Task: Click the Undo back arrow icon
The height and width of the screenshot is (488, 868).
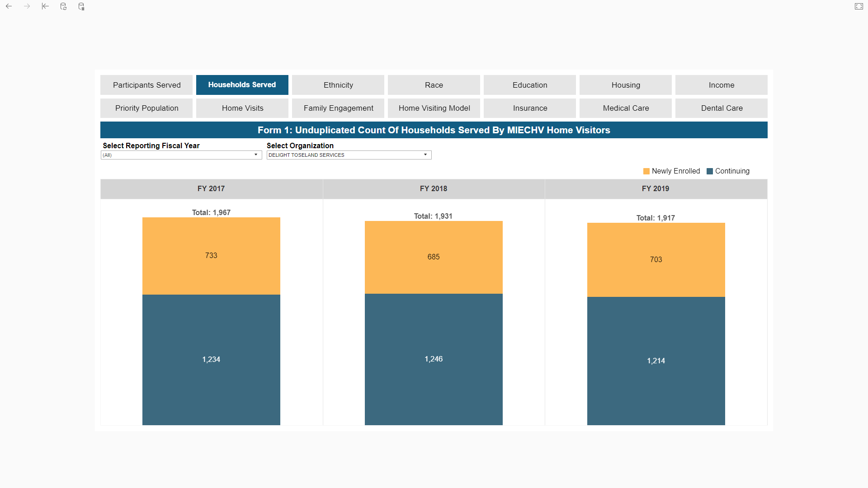Action: point(9,6)
